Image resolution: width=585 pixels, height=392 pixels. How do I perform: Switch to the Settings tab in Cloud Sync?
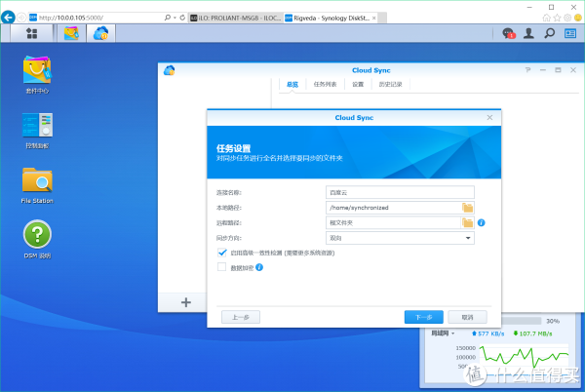click(x=358, y=84)
